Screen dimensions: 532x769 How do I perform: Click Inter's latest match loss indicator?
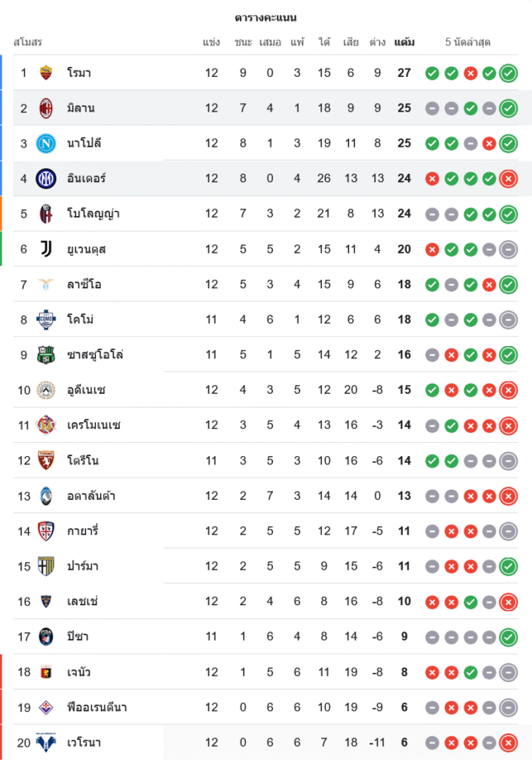click(x=507, y=178)
